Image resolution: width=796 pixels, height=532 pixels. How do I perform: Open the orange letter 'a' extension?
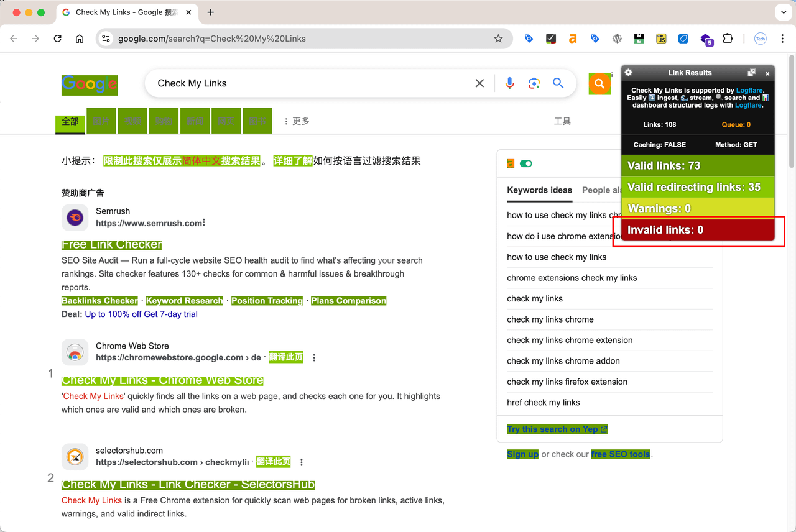pyautogui.click(x=573, y=39)
